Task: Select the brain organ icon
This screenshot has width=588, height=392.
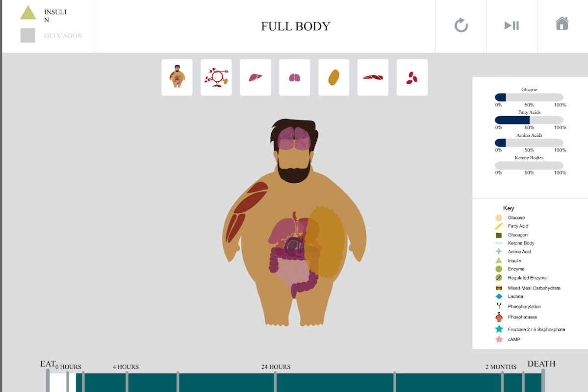Action: pyautogui.click(x=295, y=77)
